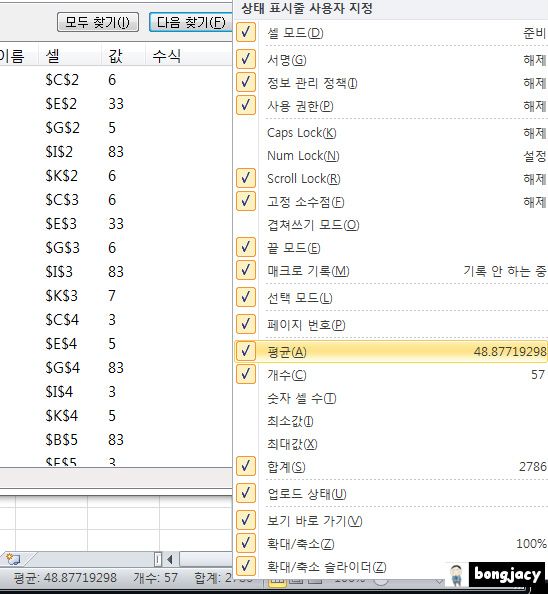Uncheck 매크로 기록(M) option
This screenshot has width=548, height=594.
click(x=391, y=271)
